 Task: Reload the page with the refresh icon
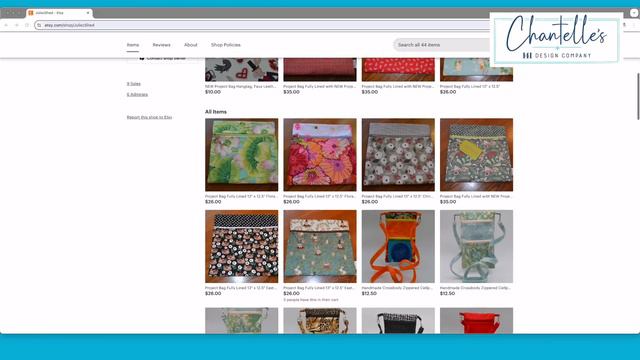pyautogui.click(x=27, y=25)
